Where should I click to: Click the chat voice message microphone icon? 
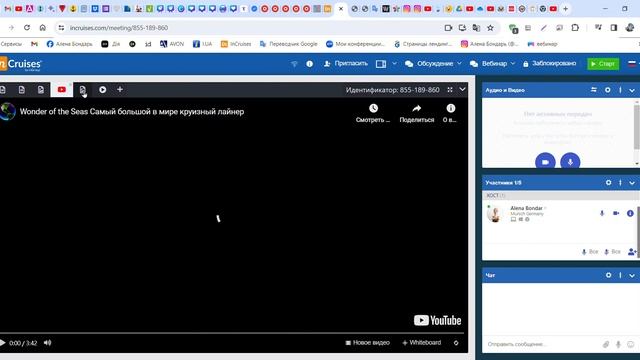(x=618, y=345)
